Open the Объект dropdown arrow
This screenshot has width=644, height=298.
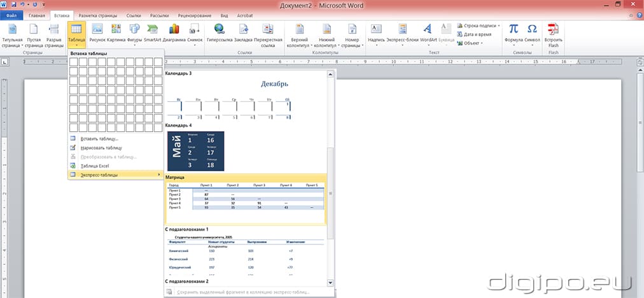pos(482,43)
